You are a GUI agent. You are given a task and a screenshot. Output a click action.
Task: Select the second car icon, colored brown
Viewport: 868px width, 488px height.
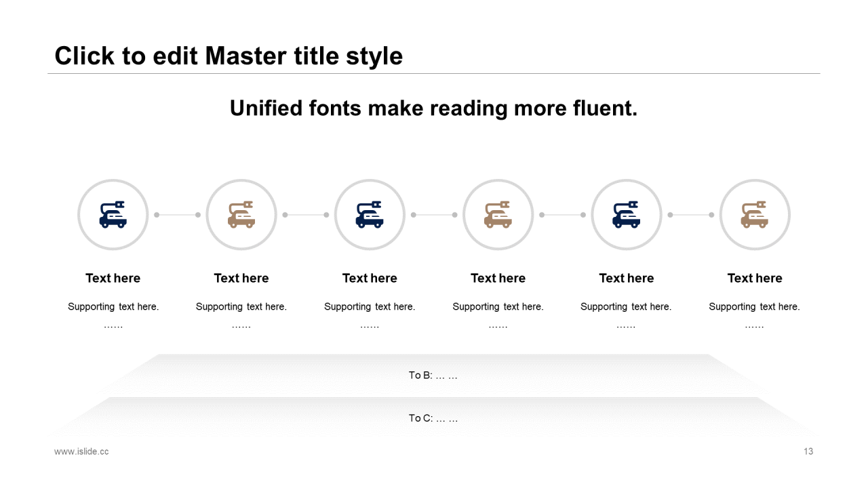(241, 215)
